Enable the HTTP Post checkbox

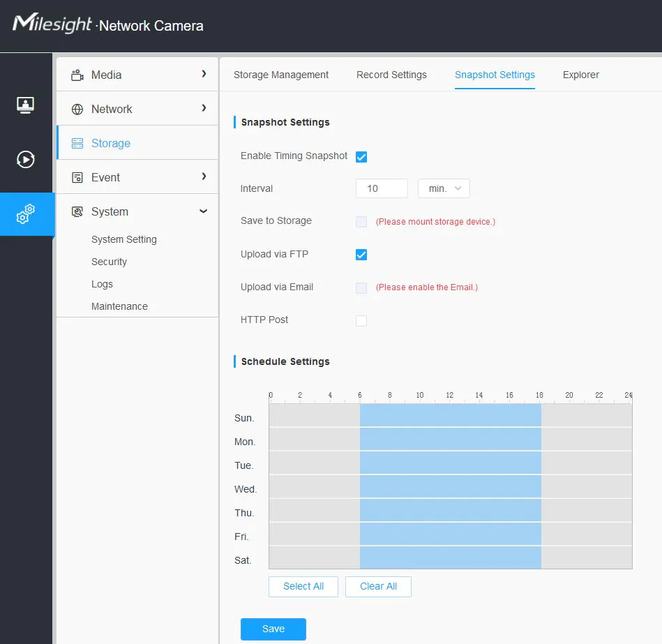[x=361, y=321]
